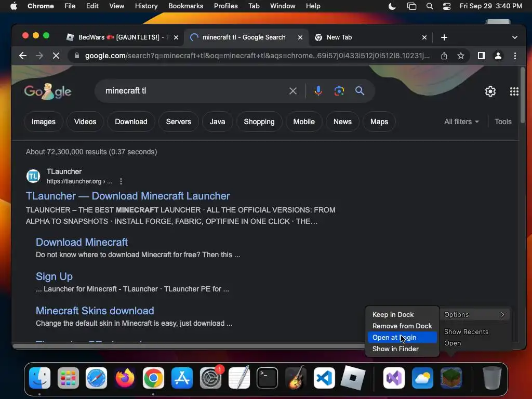This screenshot has width=532, height=399.
Task: Close the minecraft tl search tab
Action: [x=300, y=37]
